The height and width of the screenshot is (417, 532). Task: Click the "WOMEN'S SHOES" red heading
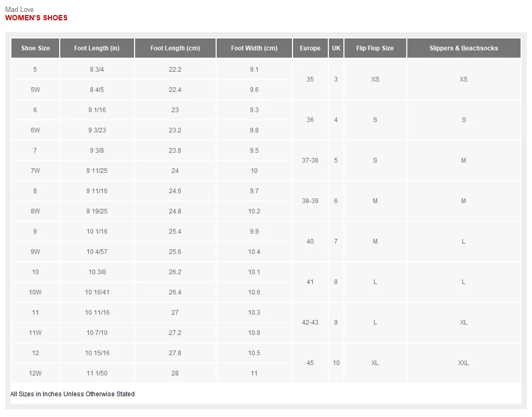(36, 18)
